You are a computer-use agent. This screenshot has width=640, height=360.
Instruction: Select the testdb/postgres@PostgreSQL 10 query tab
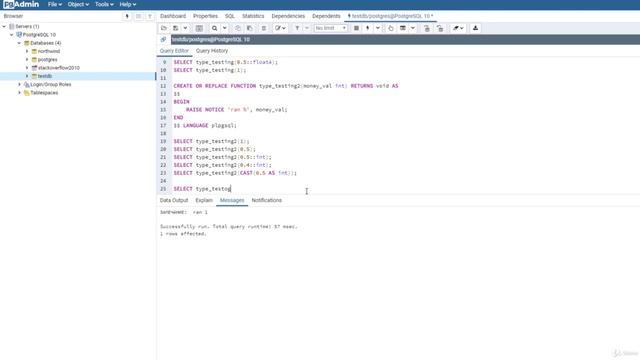[391, 16]
